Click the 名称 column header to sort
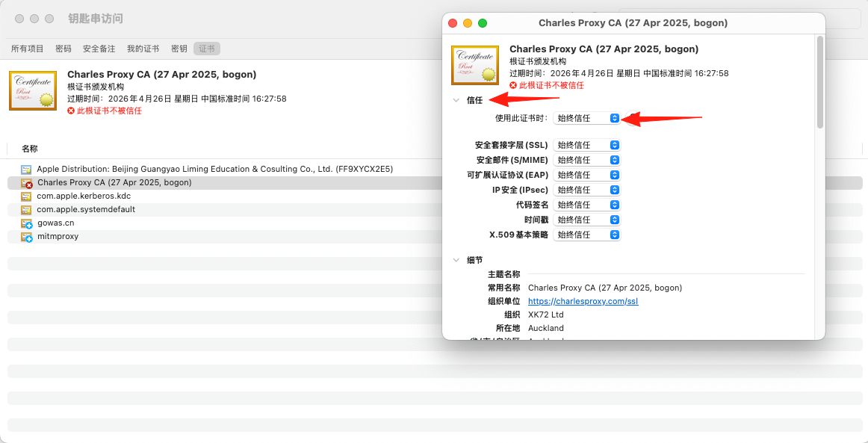The image size is (868, 443). tap(30, 149)
